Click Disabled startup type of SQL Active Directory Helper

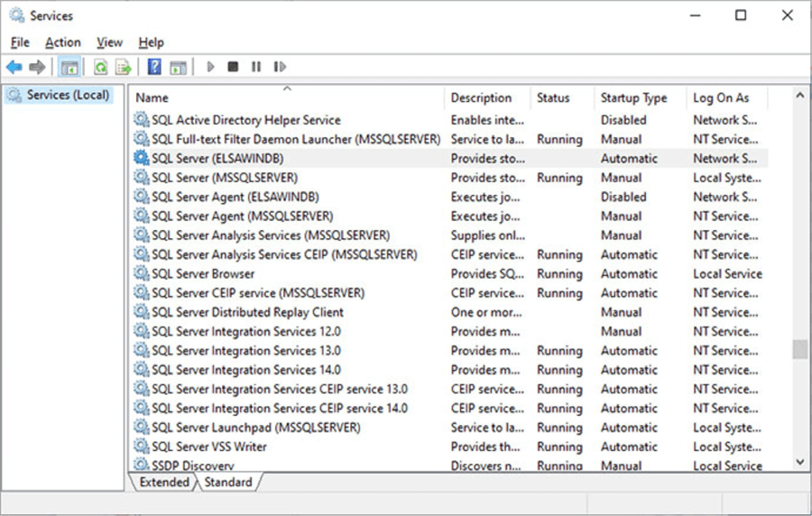623,120
